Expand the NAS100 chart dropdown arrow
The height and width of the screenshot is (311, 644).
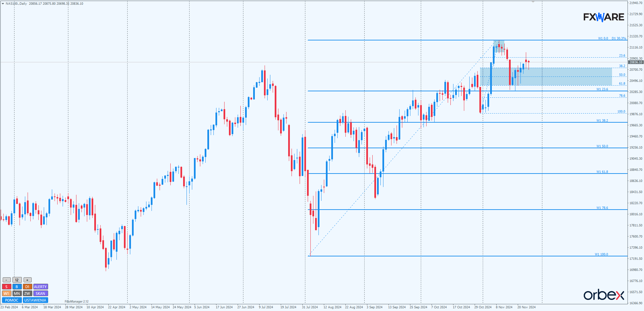pyautogui.click(x=3, y=4)
